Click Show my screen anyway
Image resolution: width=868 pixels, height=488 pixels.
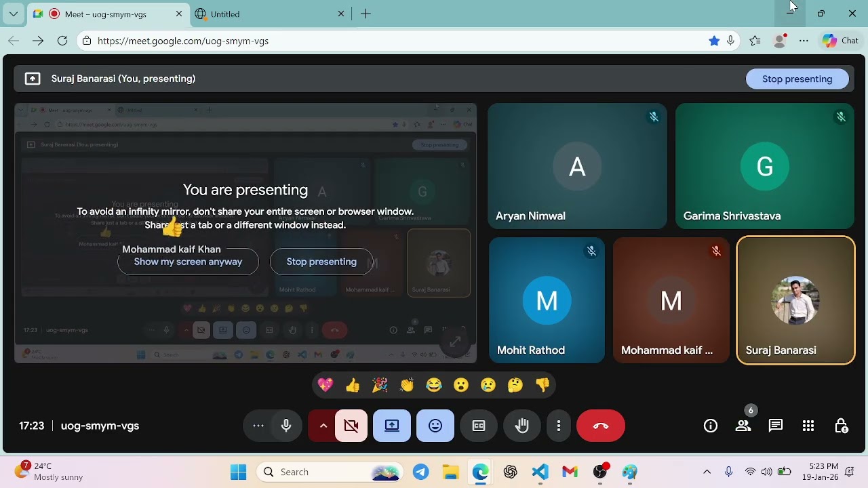pos(188,262)
